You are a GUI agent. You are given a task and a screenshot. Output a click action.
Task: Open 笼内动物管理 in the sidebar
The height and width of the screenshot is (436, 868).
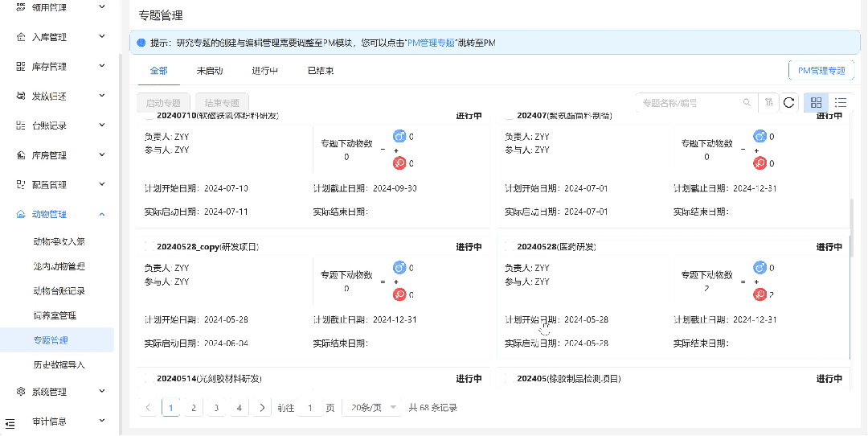tap(59, 266)
